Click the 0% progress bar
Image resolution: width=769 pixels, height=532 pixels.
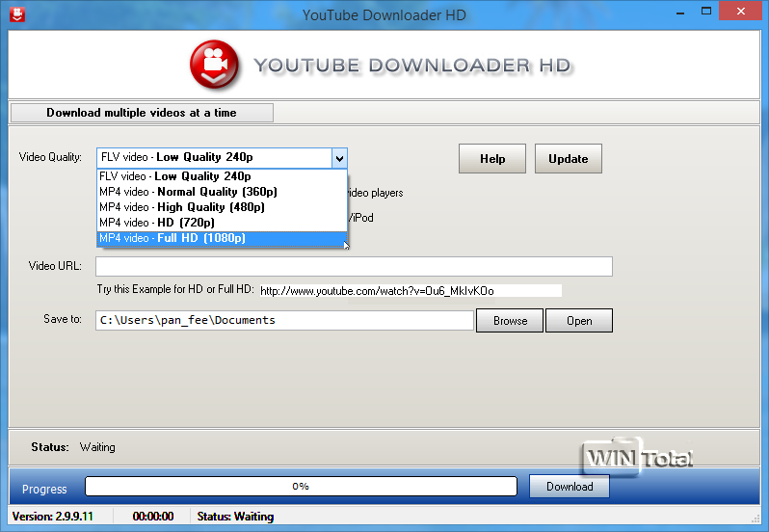coord(301,487)
